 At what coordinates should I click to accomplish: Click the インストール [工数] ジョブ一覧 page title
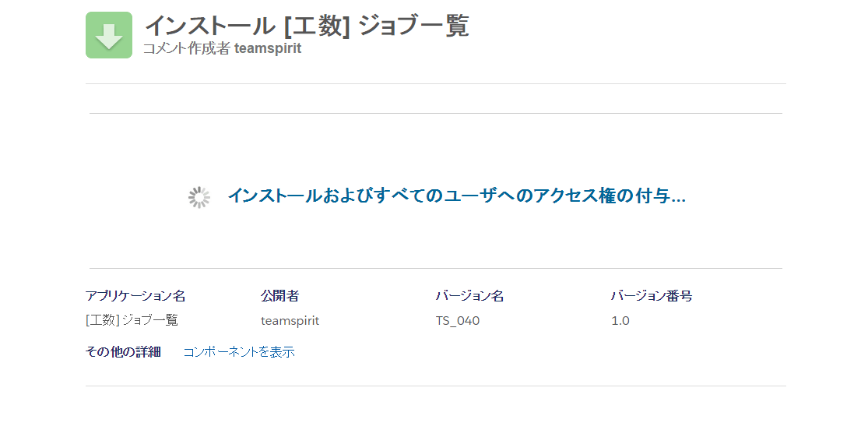point(307,25)
